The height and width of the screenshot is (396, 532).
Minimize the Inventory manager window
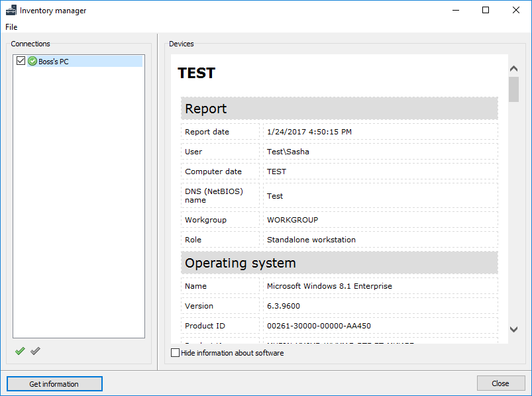455,11
